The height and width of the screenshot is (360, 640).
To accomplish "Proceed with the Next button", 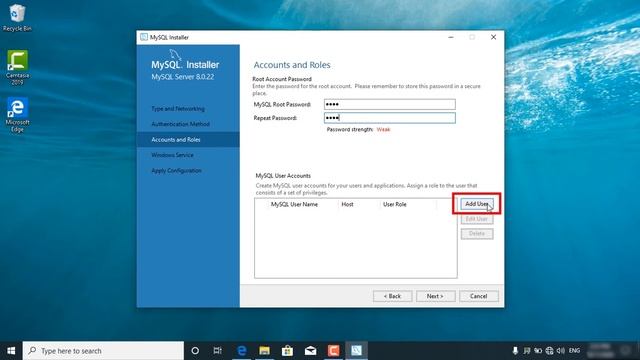I will pos(436,296).
